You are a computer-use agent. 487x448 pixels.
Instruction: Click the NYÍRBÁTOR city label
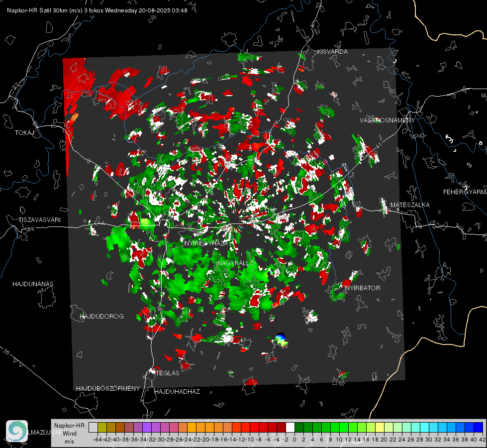tap(363, 288)
